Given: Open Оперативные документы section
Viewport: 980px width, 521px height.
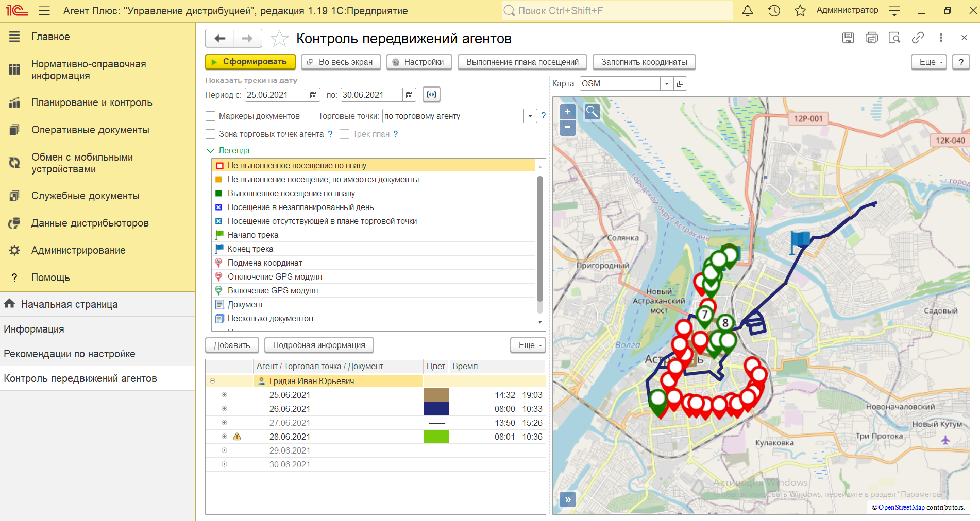Looking at the screenshot, I should 90,130.
